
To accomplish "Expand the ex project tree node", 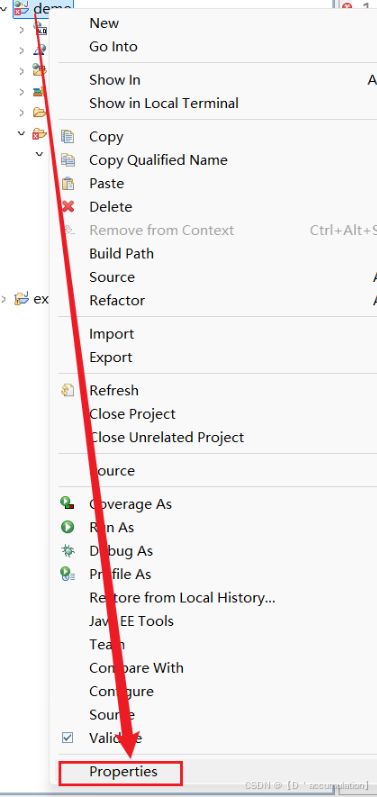I will pos(4,299).
